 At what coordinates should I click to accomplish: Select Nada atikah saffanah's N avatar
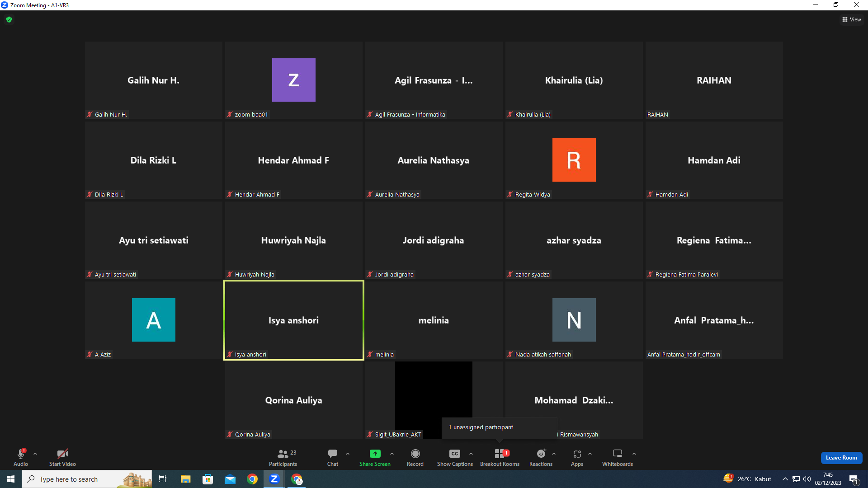[x=574, y=320]
